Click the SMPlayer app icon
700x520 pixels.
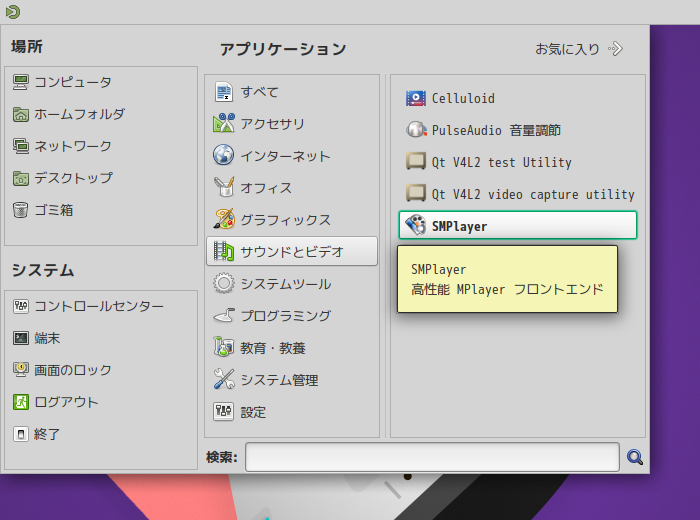tap(416, 225)
